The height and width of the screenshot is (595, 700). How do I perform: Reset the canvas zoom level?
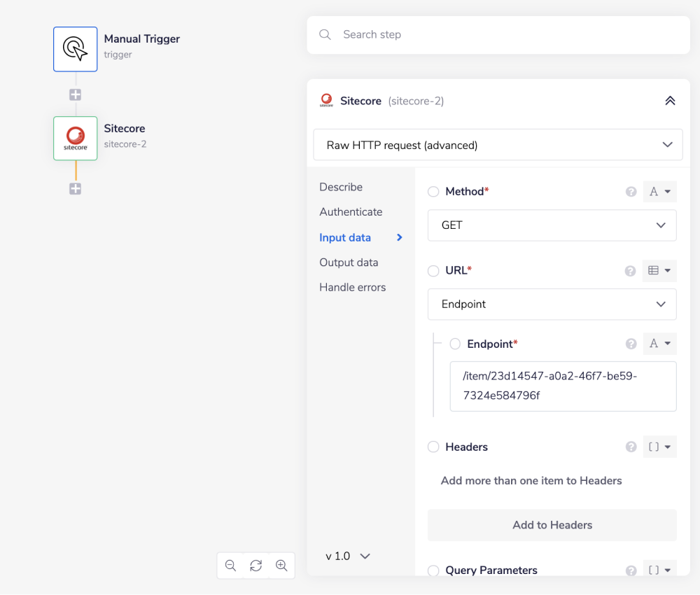tap(256, 566)
